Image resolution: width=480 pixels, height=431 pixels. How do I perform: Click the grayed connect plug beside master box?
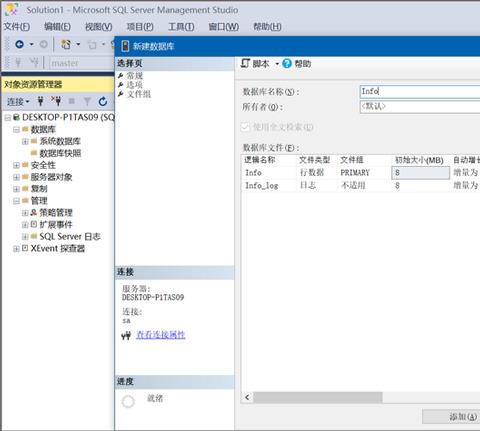(18, 62)
